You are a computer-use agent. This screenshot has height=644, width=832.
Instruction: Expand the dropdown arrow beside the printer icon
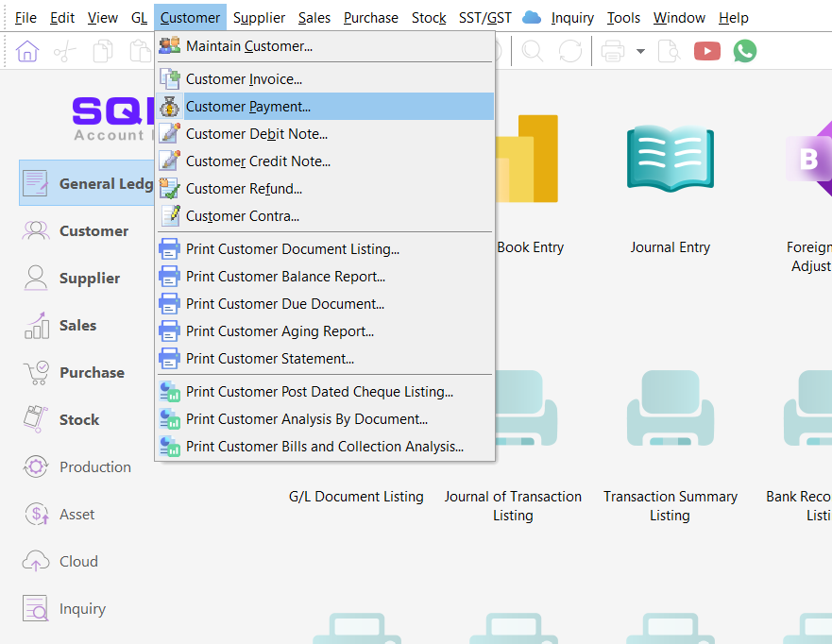click(640, 51)
